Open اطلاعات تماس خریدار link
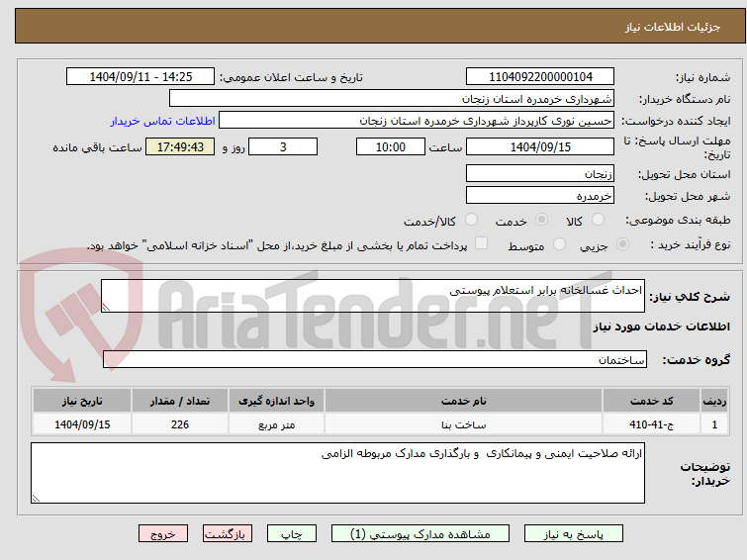 pyautogui.click(x=163, y=121)
